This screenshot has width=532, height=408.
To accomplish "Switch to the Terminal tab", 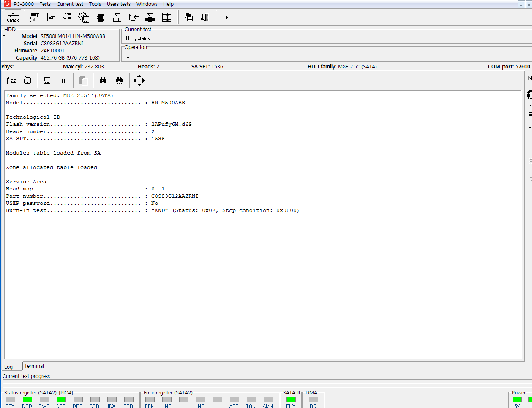I will tap(34, 366).
